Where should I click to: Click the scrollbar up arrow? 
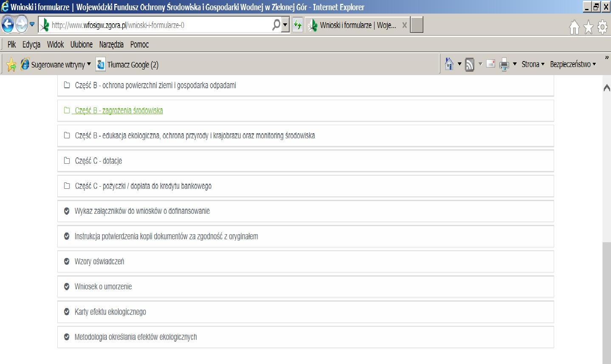point(607,88)
